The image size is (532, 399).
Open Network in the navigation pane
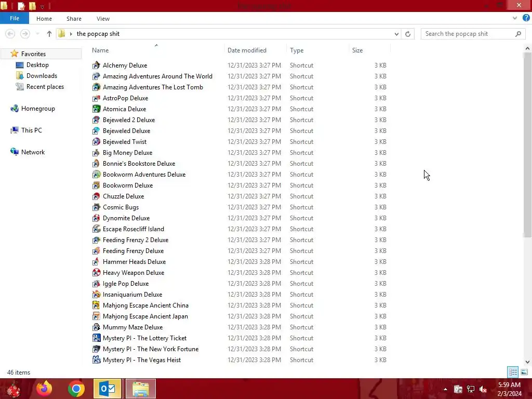coord(33,152)
